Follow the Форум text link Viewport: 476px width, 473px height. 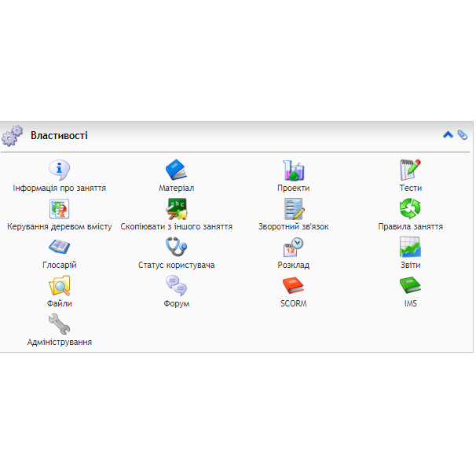[177, 303]
